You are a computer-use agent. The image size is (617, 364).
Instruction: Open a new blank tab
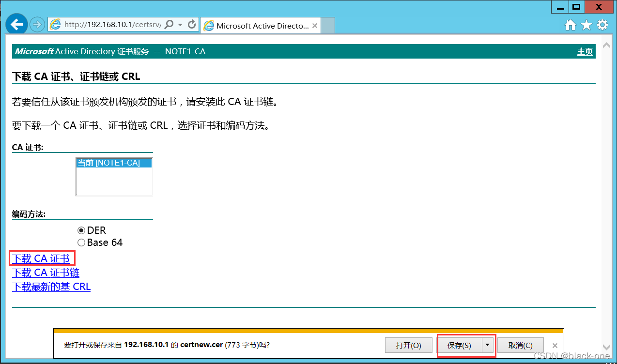(328, 25)
